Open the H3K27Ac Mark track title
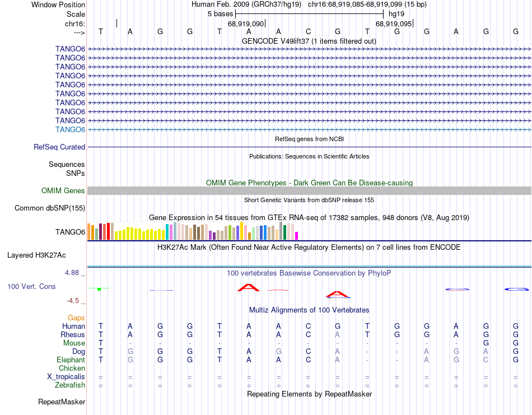The image size is (532, 415). [x=309, y=247]
